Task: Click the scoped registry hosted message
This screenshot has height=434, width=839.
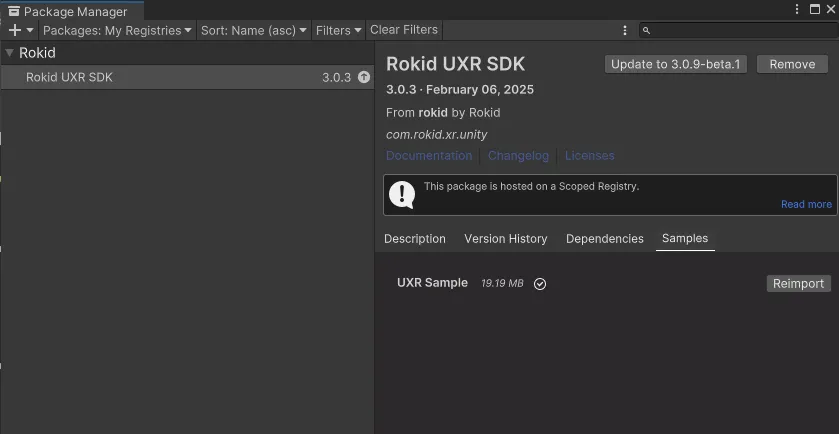Action: pos(531,187)
